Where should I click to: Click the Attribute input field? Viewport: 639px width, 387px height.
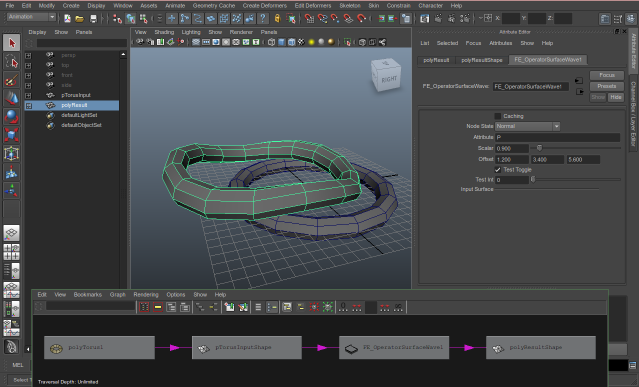(x=557, y=137)
